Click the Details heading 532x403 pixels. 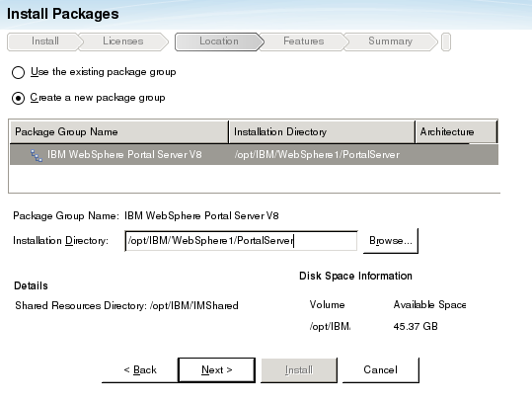point(31,285)
